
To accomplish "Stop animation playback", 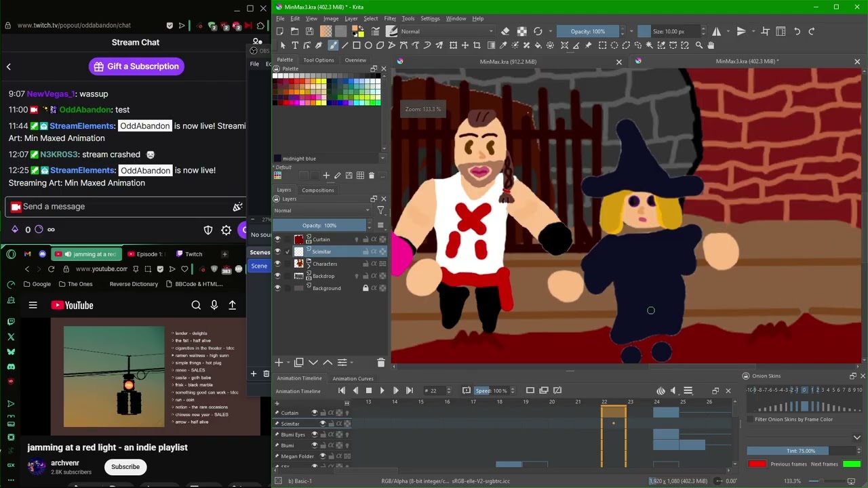I will [x=369, y=390].
